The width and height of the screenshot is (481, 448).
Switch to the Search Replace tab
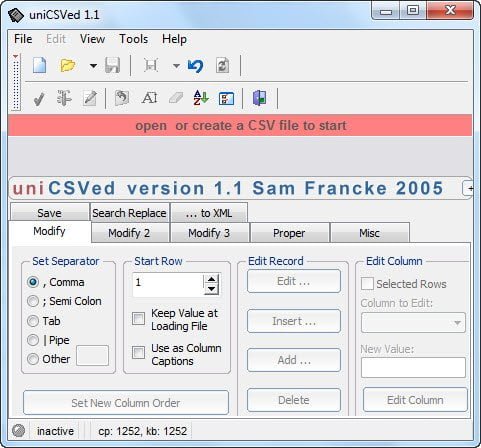point(130,212)
